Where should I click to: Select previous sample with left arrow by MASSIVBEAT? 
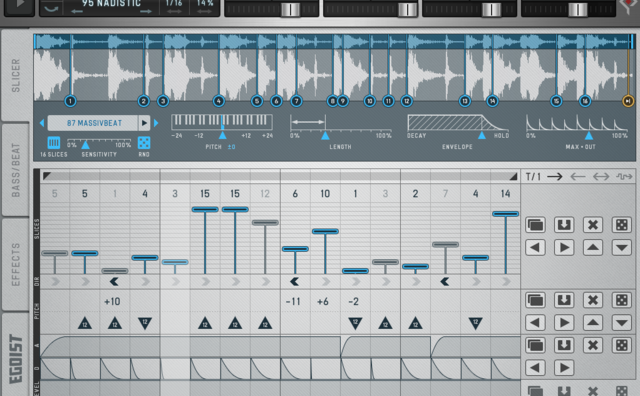point(42,123)
